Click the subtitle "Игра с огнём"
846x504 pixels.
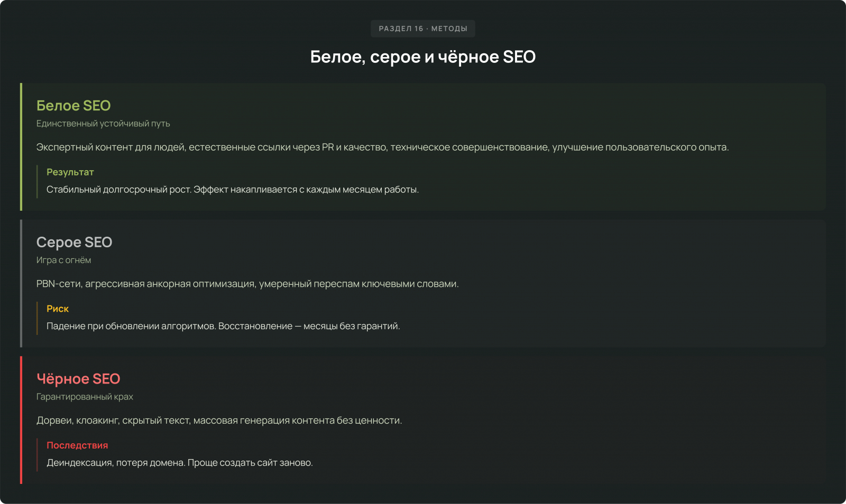click(63, 260)
